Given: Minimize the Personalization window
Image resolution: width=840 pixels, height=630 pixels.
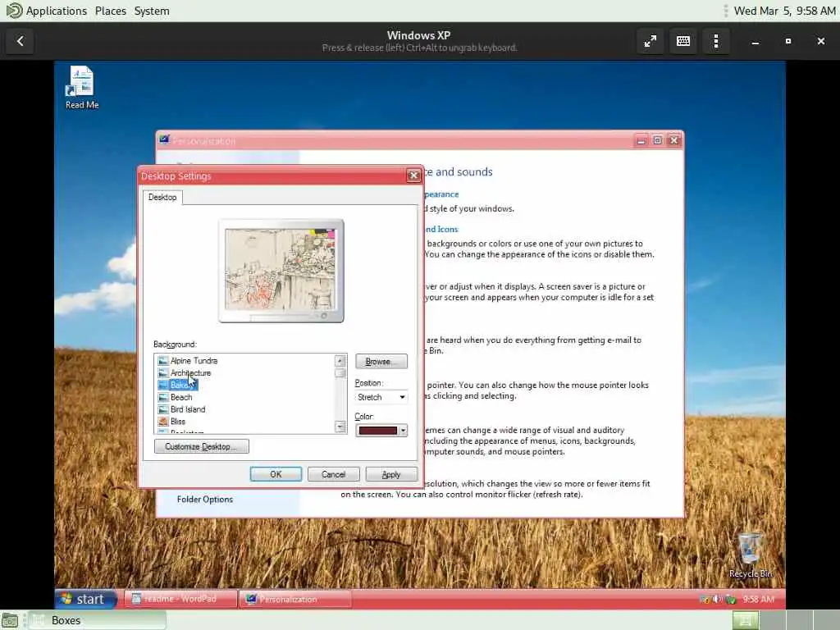Looking at the screenshot, I should (641, 140).
